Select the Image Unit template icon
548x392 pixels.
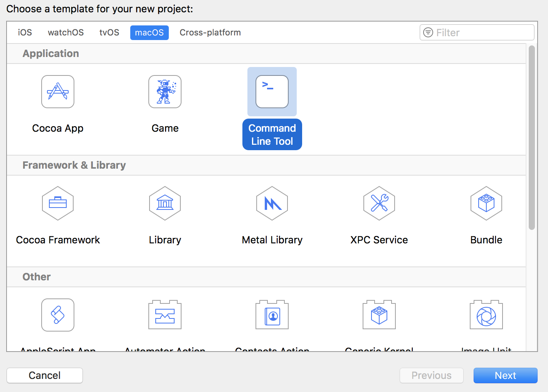pos(486,315)
